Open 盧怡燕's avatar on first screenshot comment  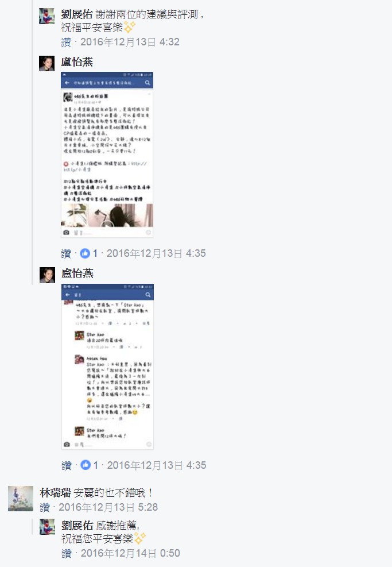pos(46,63)
